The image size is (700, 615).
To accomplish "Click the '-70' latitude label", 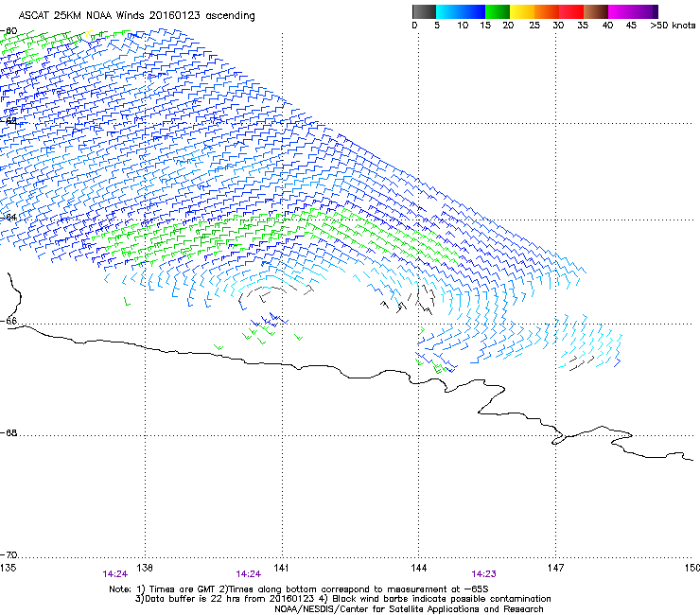I will pos(9,554).
